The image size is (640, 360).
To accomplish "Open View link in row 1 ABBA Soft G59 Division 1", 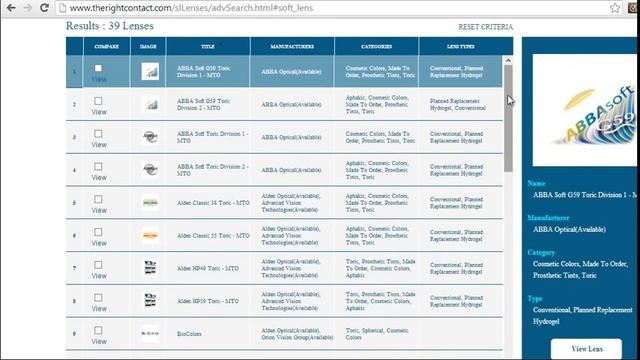I will 99,79.
